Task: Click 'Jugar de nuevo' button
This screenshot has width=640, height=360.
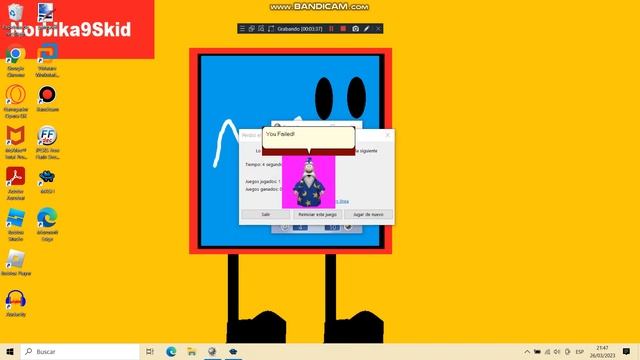Action: (368, 214)
